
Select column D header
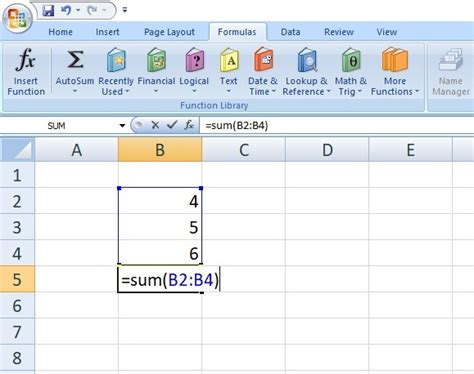pos(327,150)
